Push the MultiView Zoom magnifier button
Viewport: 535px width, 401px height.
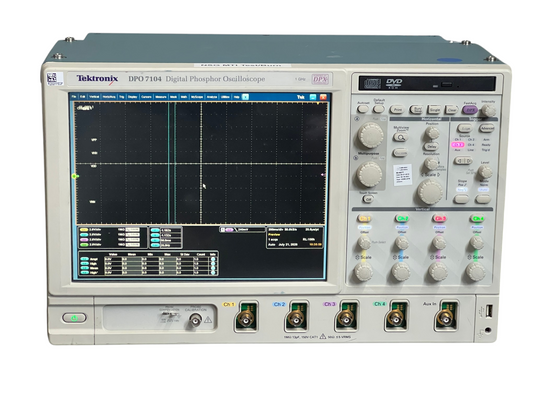tap(400, 138)
